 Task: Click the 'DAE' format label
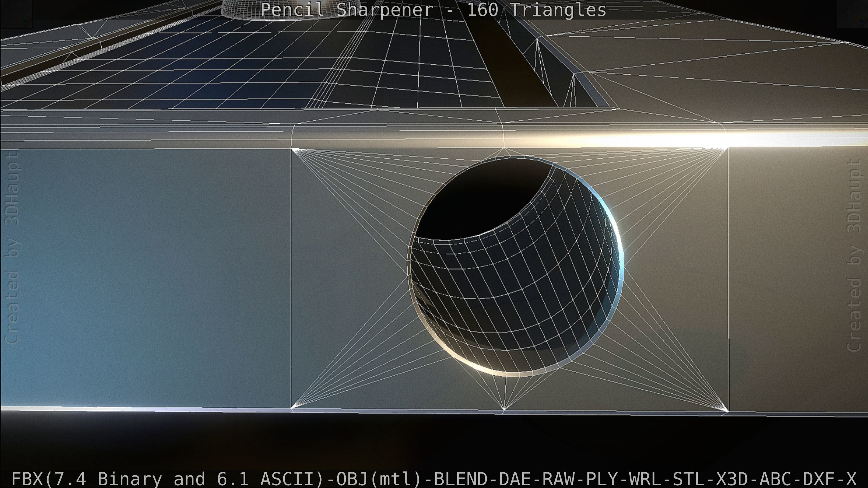pos(514,479)
